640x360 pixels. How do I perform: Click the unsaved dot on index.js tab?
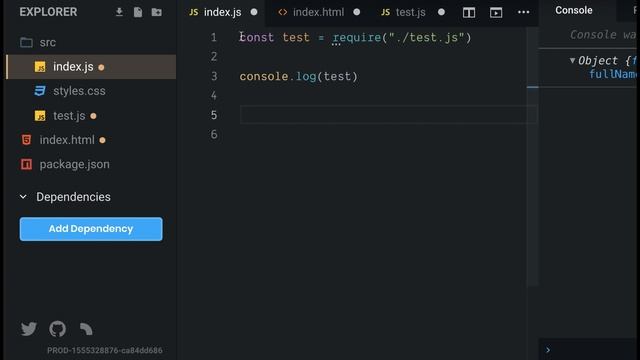[254, 12]
